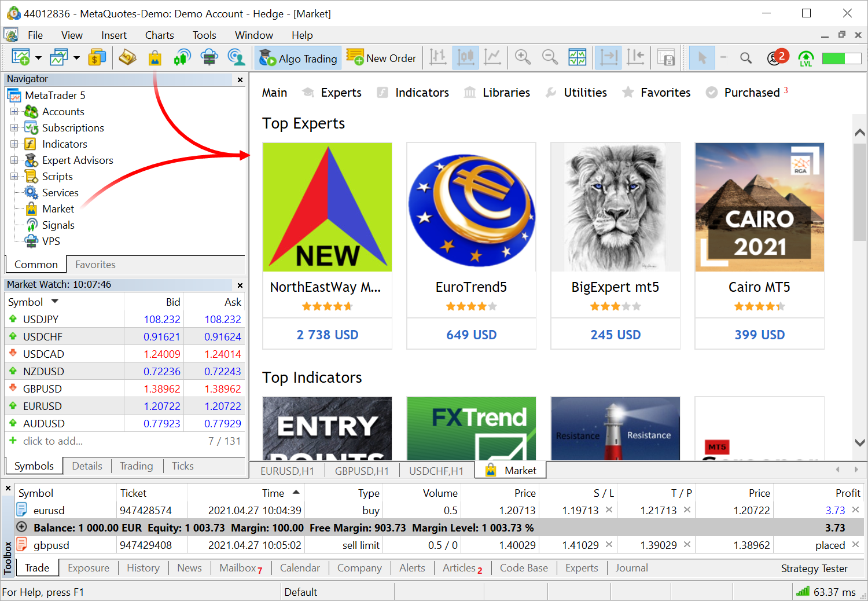Expand the Expert Advisors tree node
The image size is (868, 601).
tap(14, 160)
